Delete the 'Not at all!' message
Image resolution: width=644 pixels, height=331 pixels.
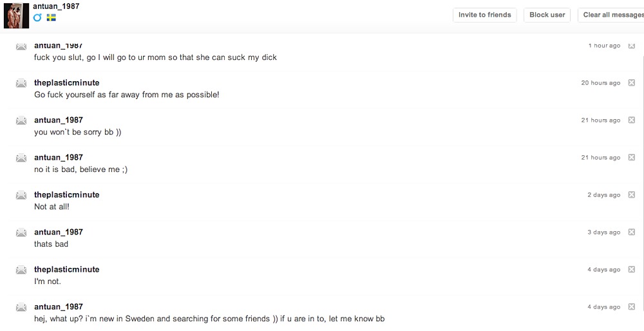631,195
